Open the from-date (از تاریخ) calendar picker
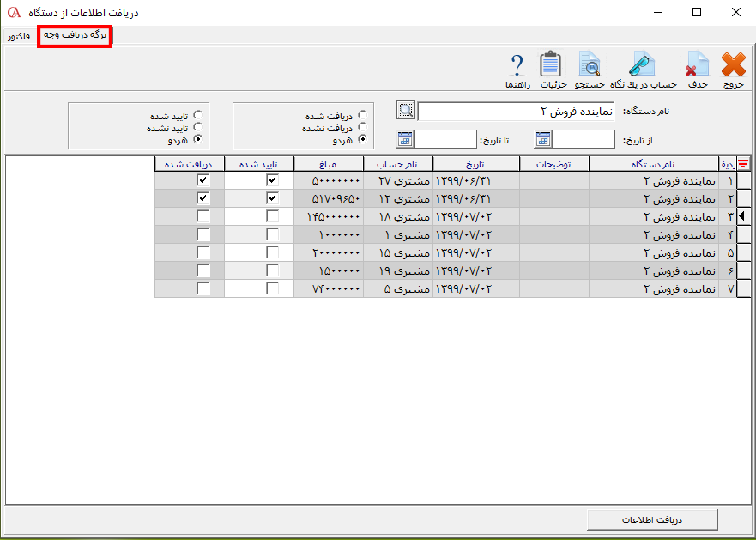756x540 pixels. click(x=543, y=139)
